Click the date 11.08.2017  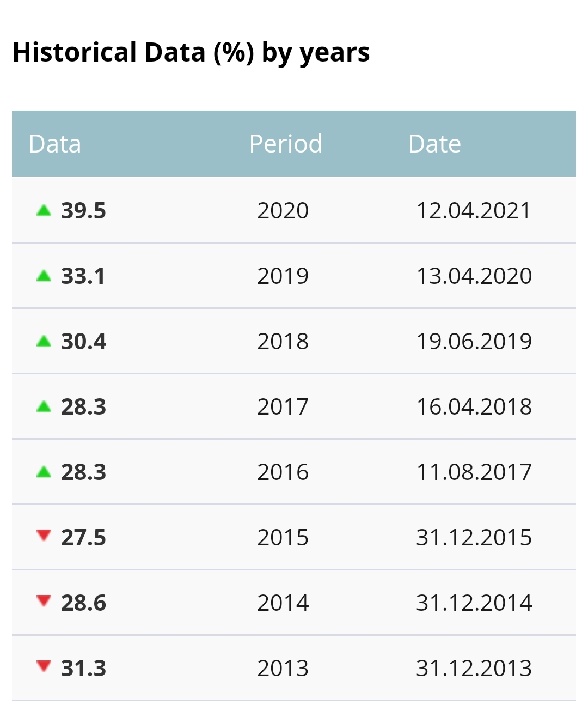[474, 472]
